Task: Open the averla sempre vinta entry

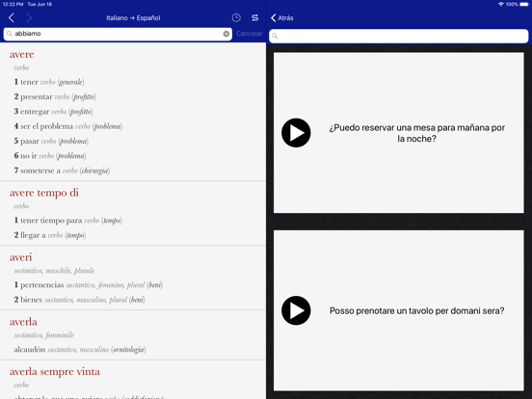Action: [x=55, y=371]
